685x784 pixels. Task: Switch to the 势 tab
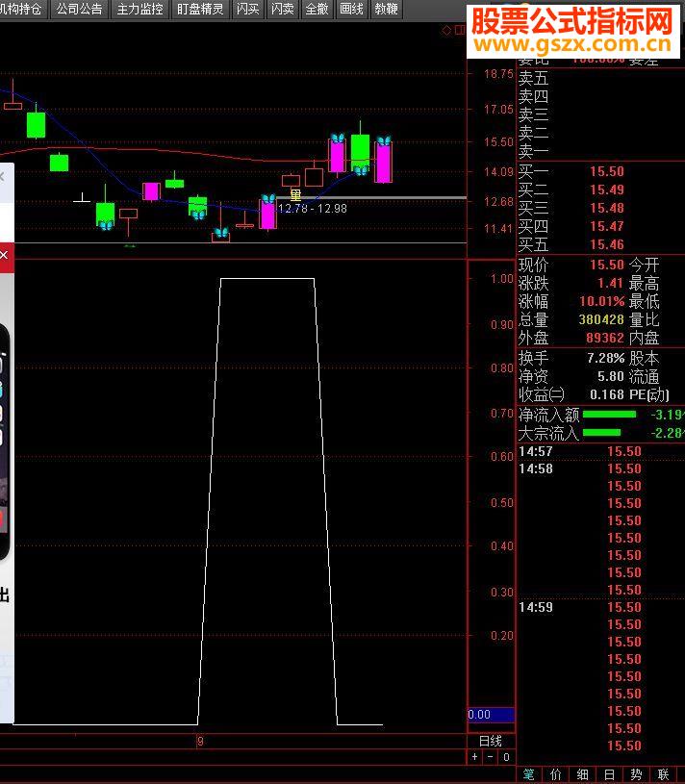[x=636, y=775]
